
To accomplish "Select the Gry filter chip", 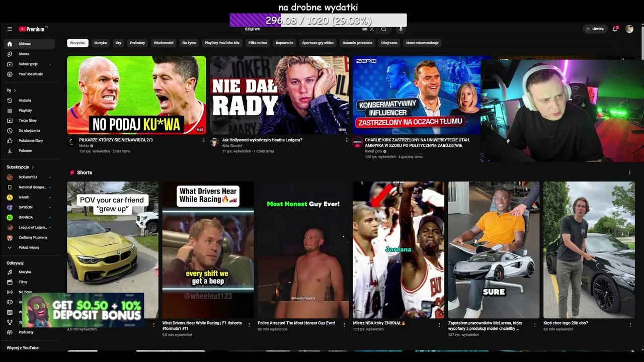I will 118,43.
